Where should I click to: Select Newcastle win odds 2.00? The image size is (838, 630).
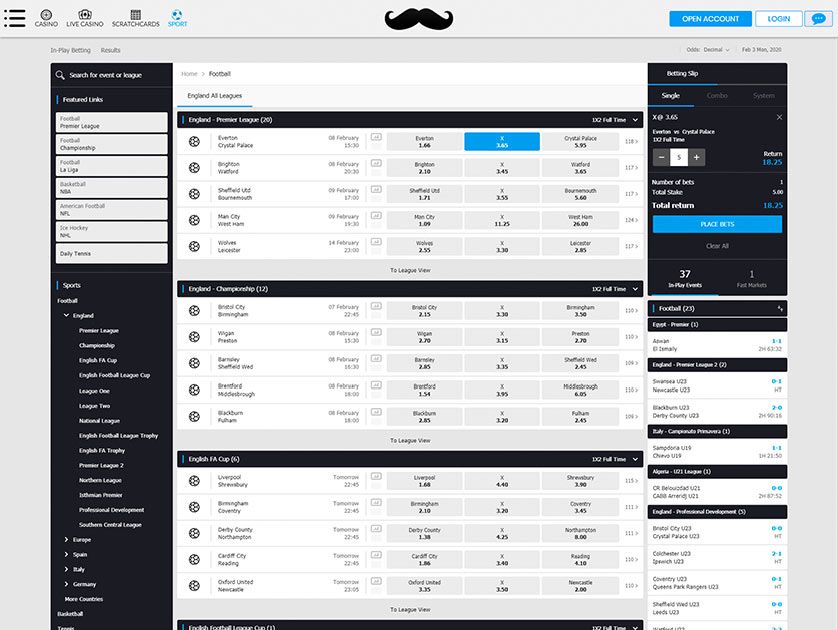point(580,586)
